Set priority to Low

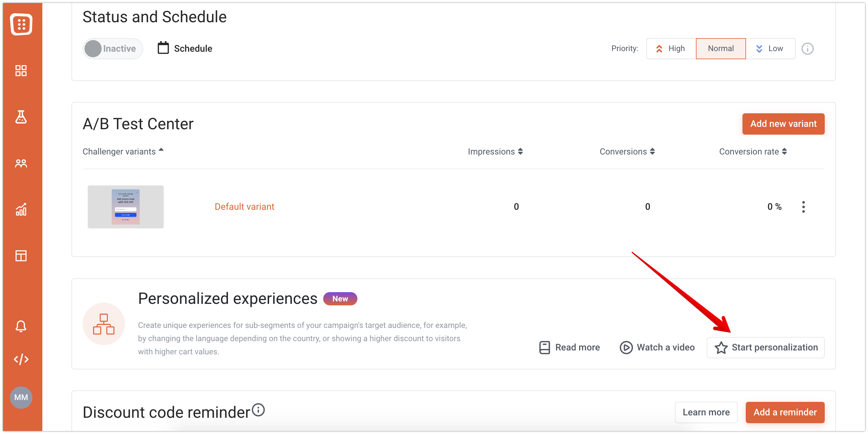point(770,49)
